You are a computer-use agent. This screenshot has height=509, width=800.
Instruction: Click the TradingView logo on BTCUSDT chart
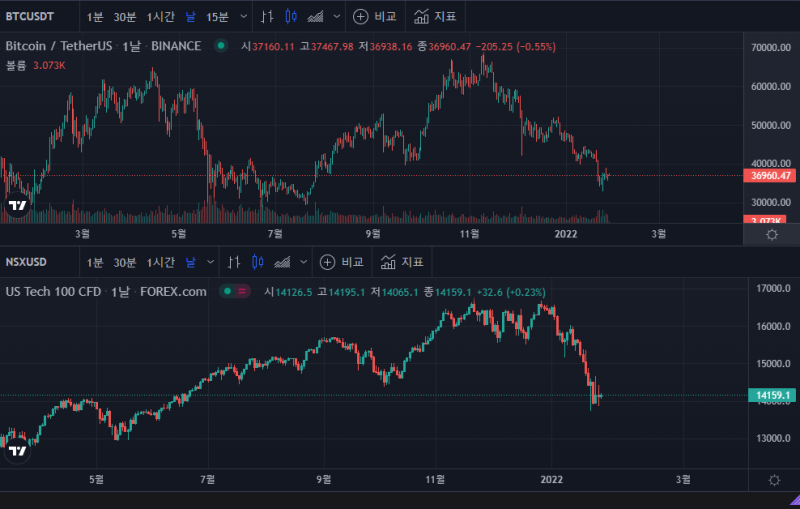click(17, 205)
